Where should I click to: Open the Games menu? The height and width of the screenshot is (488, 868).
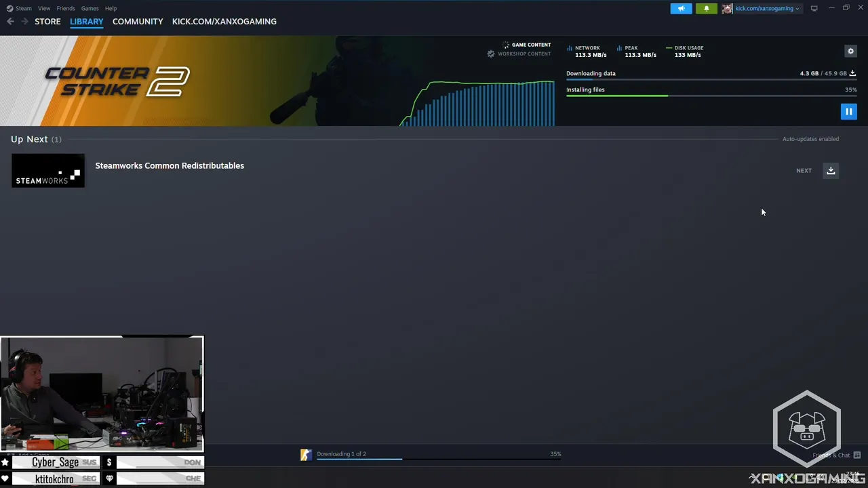tap(90, 8)
